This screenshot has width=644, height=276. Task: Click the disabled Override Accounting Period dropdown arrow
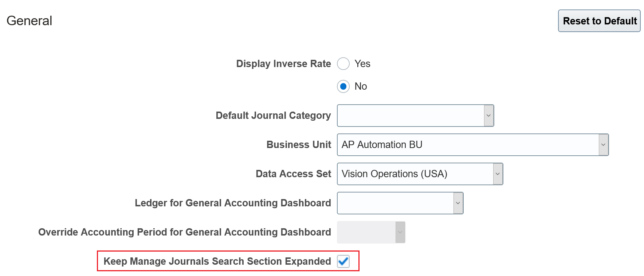point(400,232)
